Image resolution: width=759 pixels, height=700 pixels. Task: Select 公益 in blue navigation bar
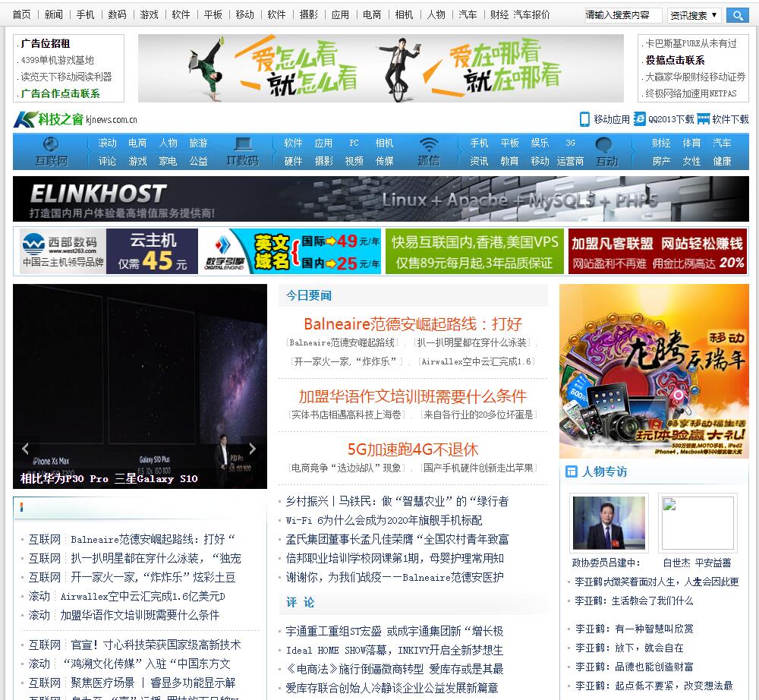point(198,161)
